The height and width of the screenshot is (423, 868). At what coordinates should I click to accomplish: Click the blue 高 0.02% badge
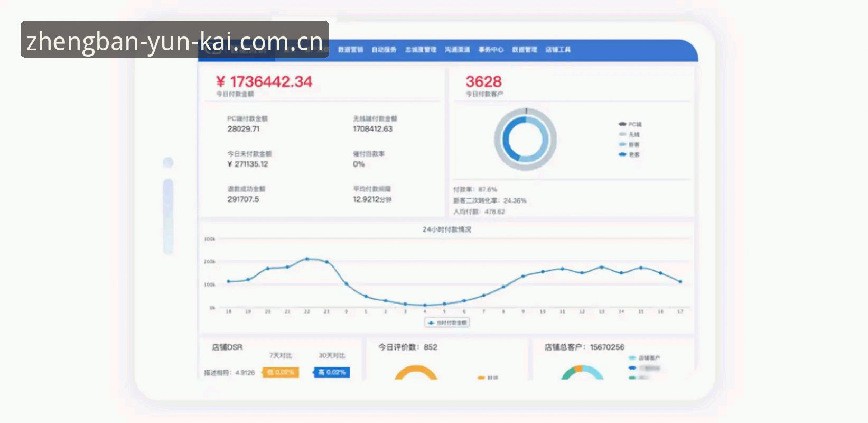point(332,372)
